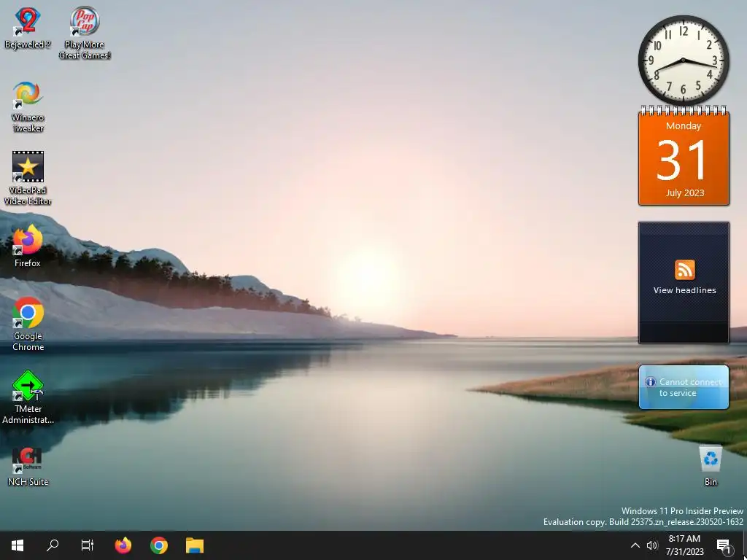Open File Explorer from the taskbar

coord(194,545)
